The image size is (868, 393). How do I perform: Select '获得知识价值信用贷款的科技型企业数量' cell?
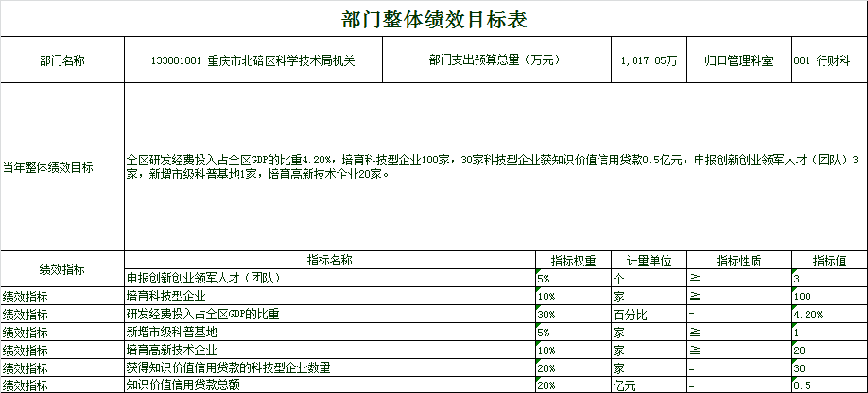point(330,367)
